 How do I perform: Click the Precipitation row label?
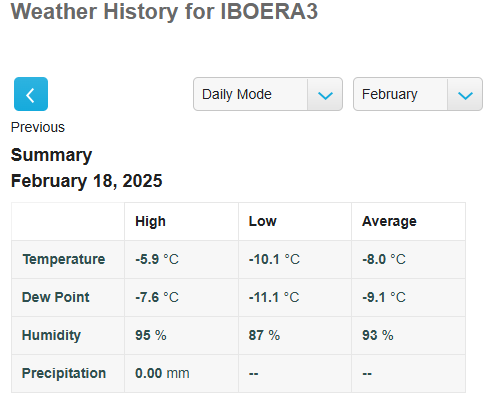pos(64,373)
